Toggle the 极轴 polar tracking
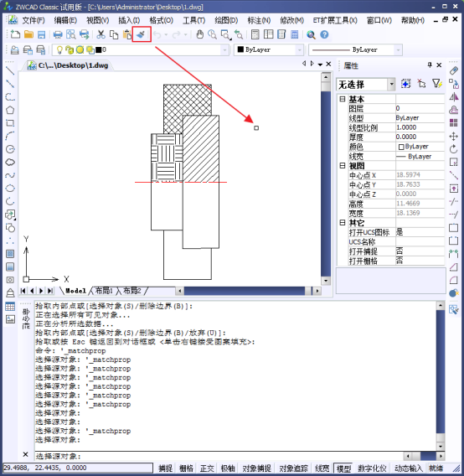Image resolution: width=464 pixels, height=476 pixels. click(x=228, y=468)
